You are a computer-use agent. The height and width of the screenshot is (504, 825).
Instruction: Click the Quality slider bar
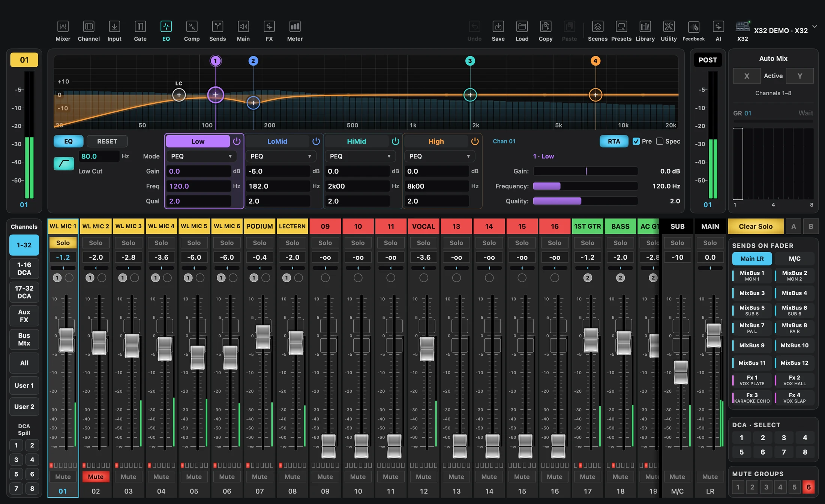pos(585,201)
